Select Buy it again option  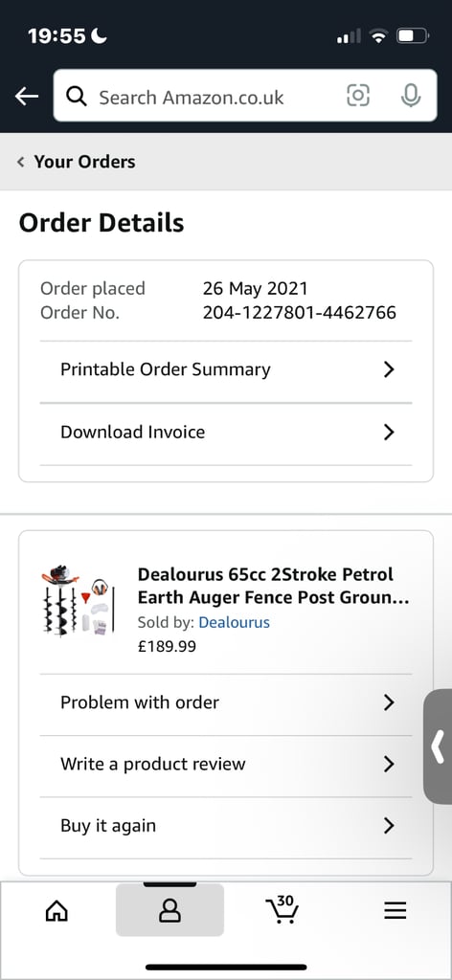(226, 826)
